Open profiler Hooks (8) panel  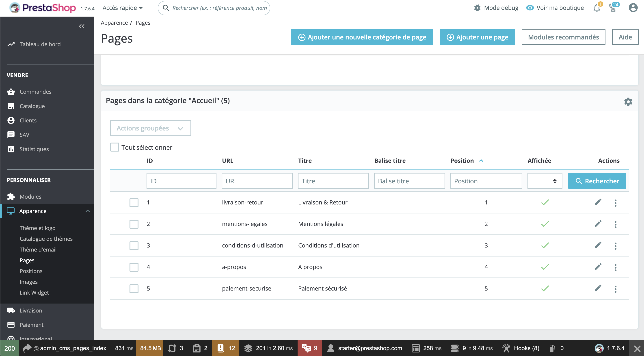521,348
